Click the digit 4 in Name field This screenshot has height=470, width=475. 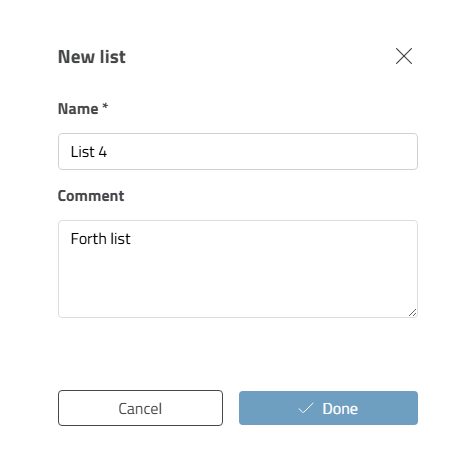[103, 152]
